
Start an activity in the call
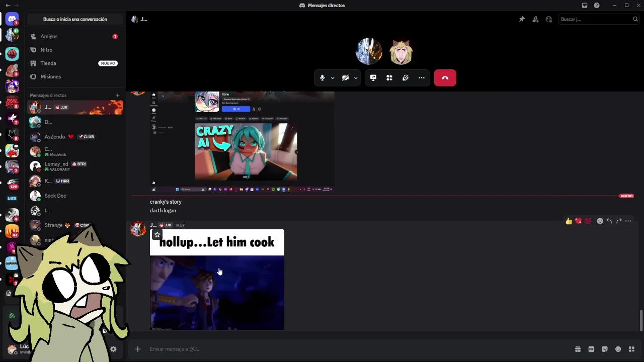[389, 78]
